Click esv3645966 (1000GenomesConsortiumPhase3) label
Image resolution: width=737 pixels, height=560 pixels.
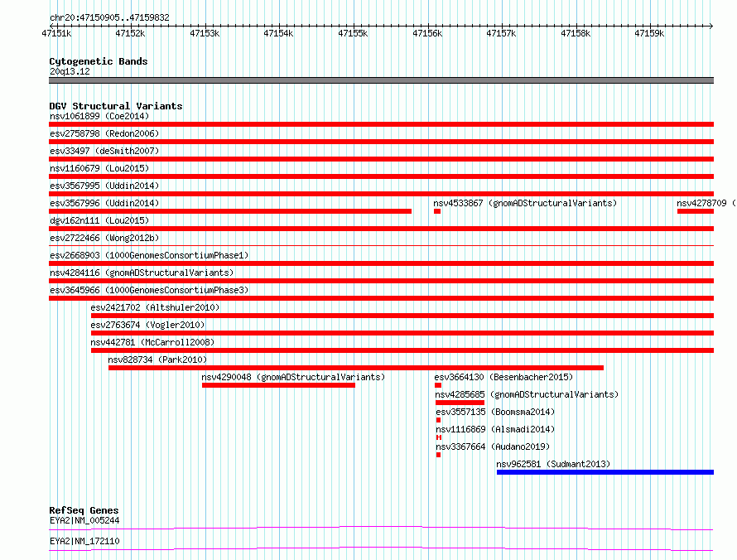coord(149,290)
